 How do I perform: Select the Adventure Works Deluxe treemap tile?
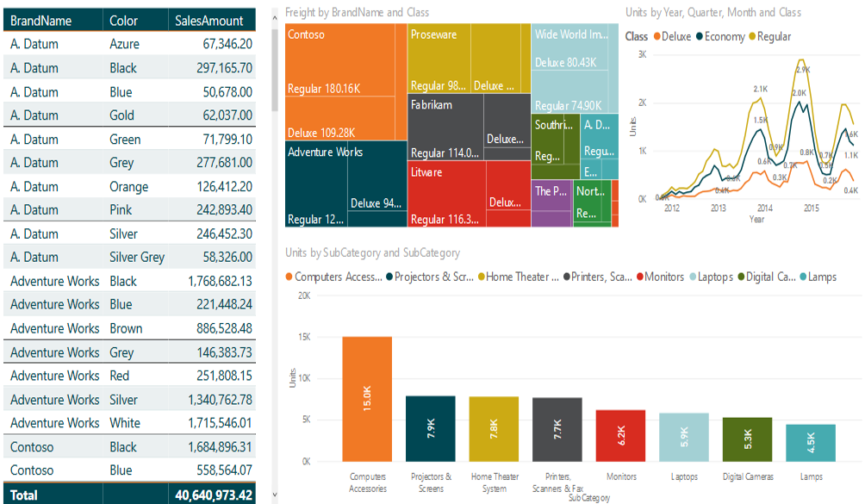point(377,177)
